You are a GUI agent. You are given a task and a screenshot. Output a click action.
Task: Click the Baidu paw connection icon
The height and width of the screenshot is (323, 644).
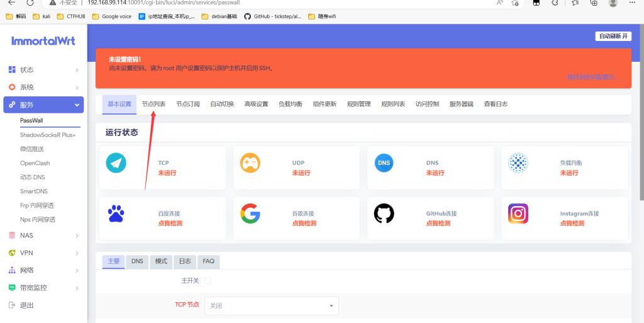coord(116,214)
